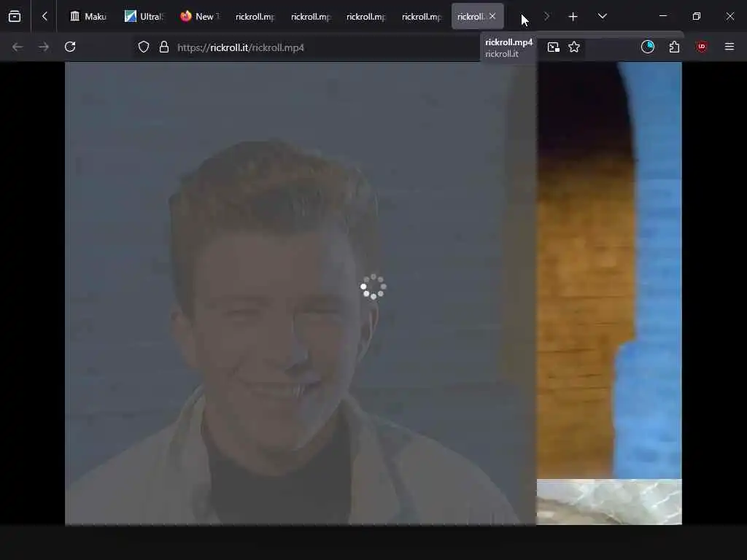The width and height of the screenshot is (747, 560).
Task: Bookmark this page with the star
Action: 574,47
